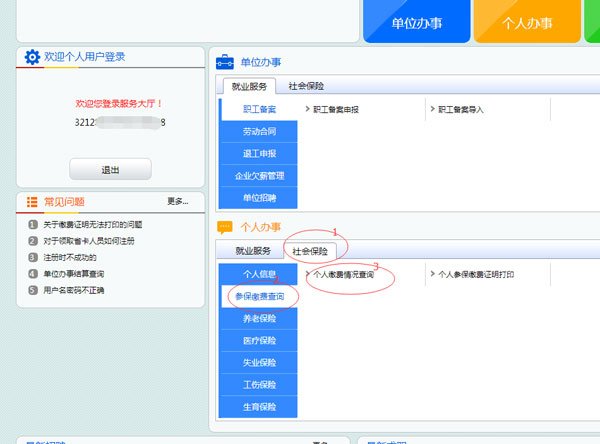Open FAQ 关于缴费证明无法打印的问题
Viewport: 600px width, 444px height.
[93, 225]
